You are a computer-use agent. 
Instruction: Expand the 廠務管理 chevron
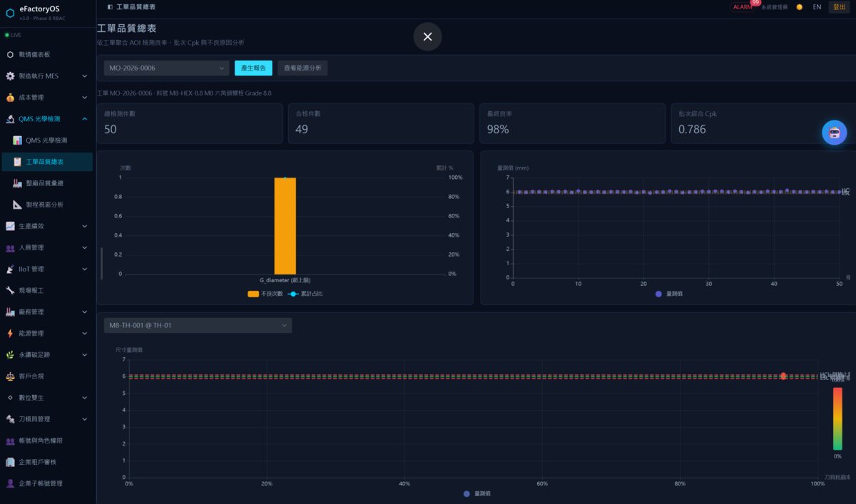click(x=85, y=312)
